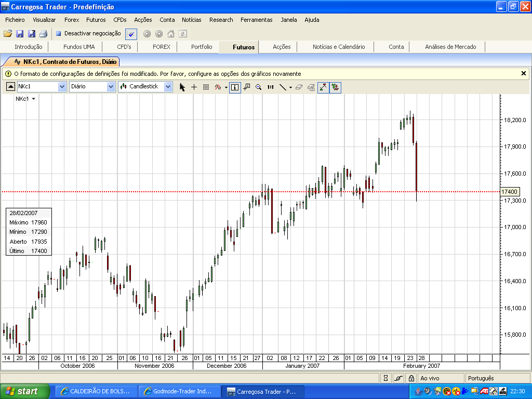The image size is (532, 399).
Task: Open the Ferramentas menu
Action: [258, 20]
